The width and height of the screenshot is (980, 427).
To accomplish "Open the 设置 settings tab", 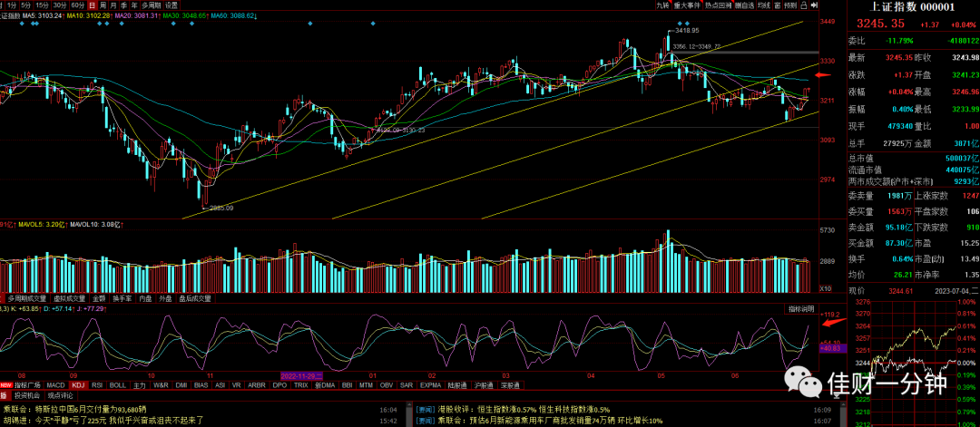I will 171,5.
